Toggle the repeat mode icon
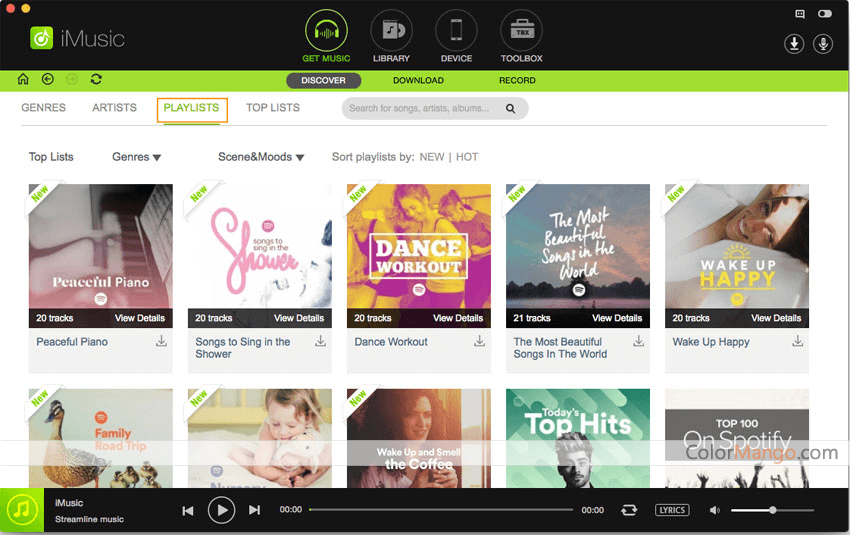The height and width of the screenshot is (535, 850). pos(629,510)
